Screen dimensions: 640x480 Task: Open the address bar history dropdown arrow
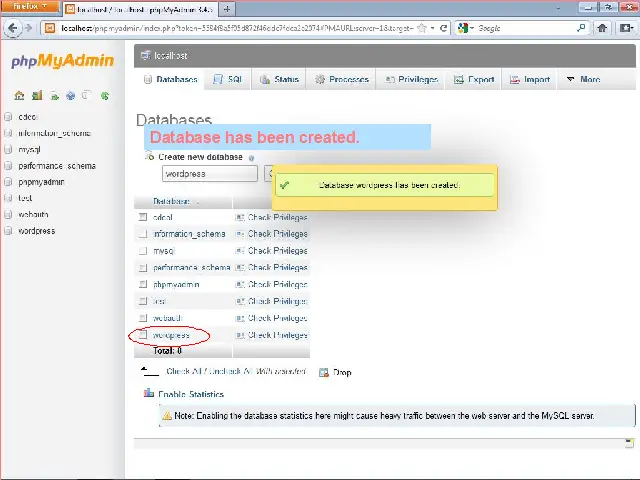433,28
